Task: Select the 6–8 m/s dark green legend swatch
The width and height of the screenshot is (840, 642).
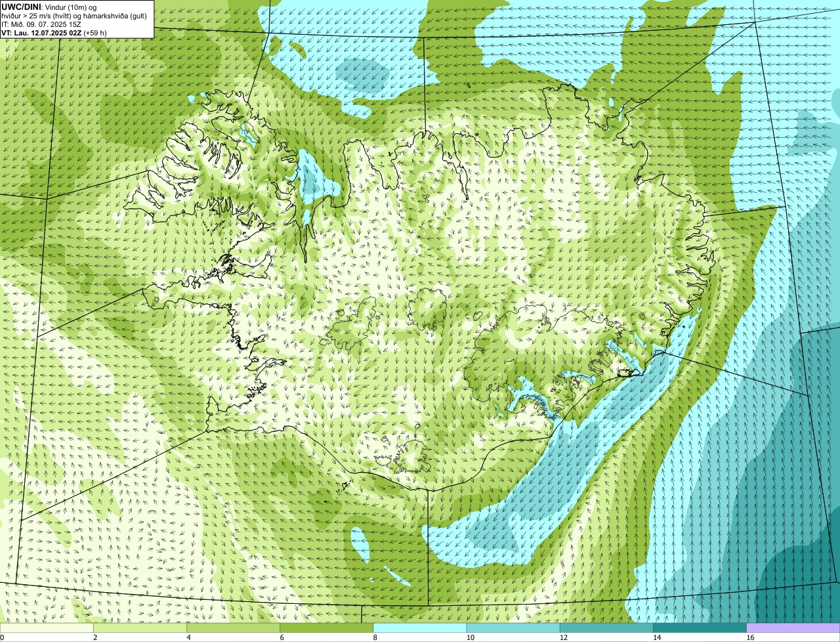Action: (x=327, y=628)
